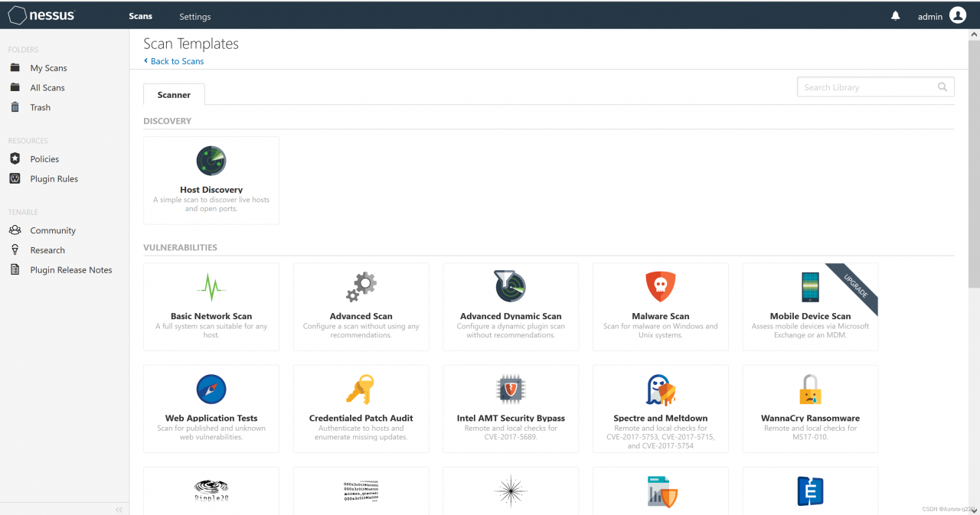The height and width of the screenshot is (515, 980).
Task: Collapse the sidebar with the double chevron
Action: pos(119,510)
